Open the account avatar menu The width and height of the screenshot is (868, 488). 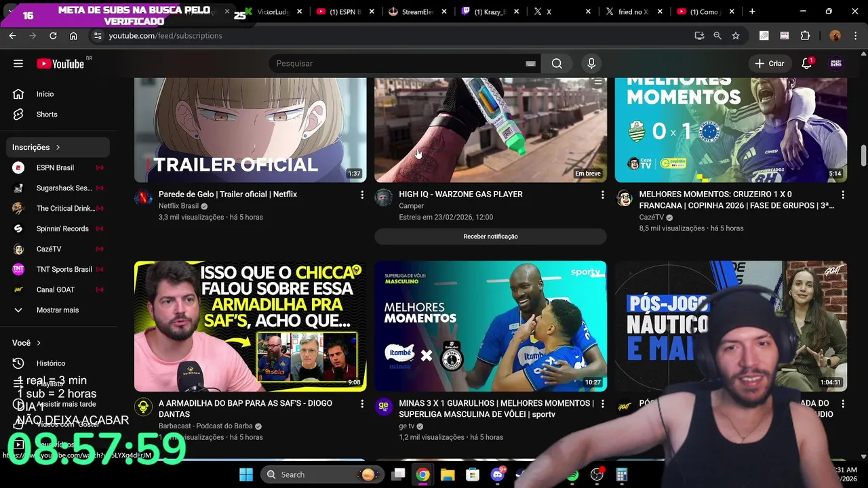click(836, 64)
